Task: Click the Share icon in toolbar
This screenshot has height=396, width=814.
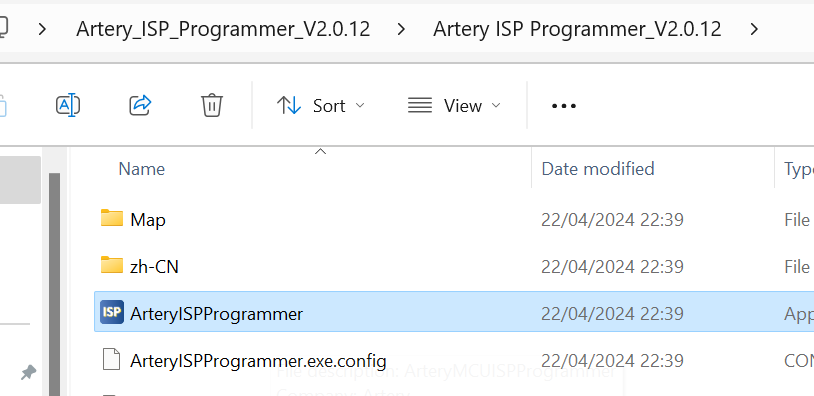Action: coord(140,105)
